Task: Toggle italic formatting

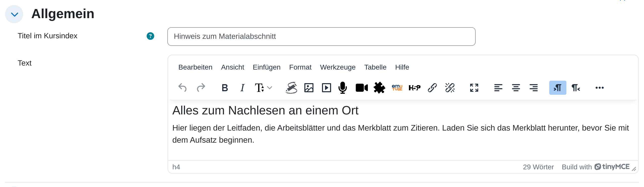Action: point(242,88)
